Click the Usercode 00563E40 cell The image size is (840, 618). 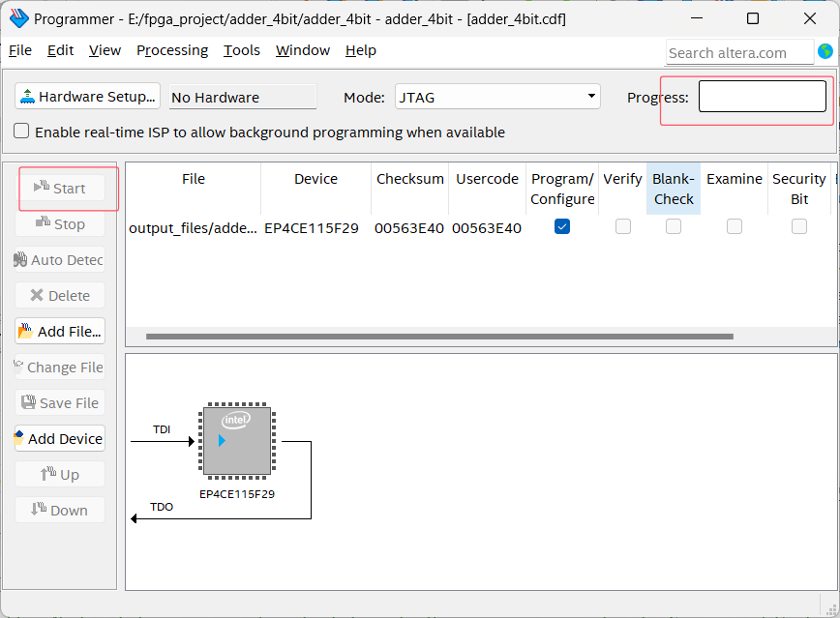pos(487,228)
